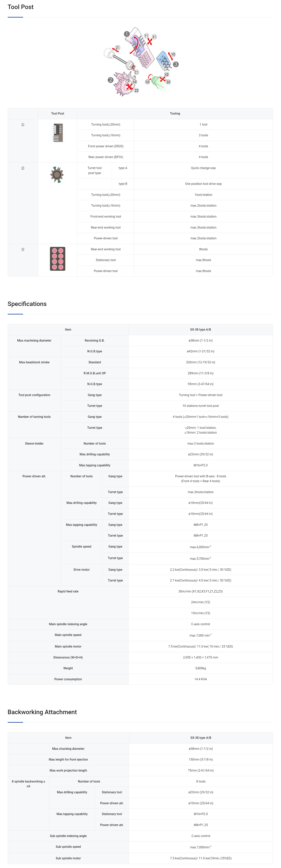Click the One position tool drive way cell

click(203, 184)
